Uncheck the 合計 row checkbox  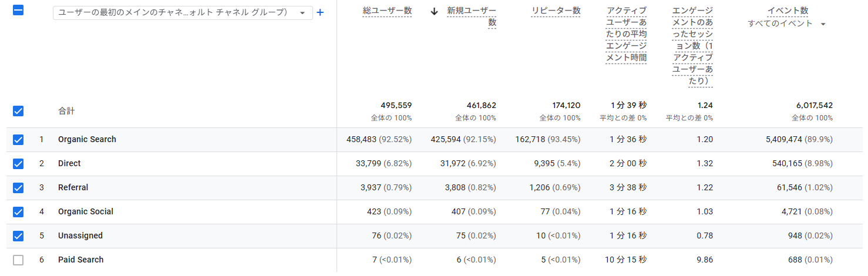point(18,110)
